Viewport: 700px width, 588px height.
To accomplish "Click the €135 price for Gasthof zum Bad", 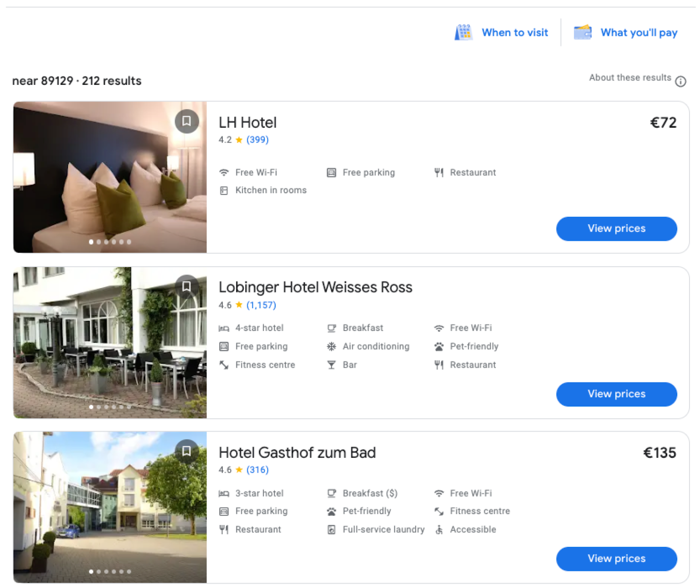I will [660, 452].
